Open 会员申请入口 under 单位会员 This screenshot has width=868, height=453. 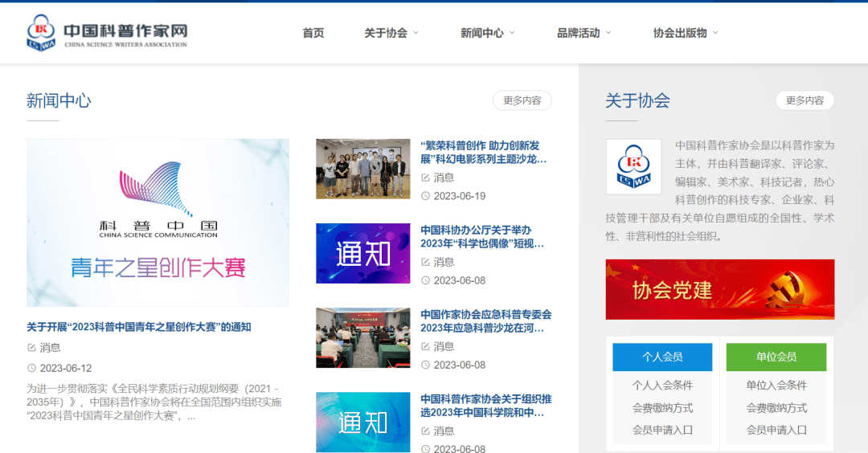pos(776,431)
